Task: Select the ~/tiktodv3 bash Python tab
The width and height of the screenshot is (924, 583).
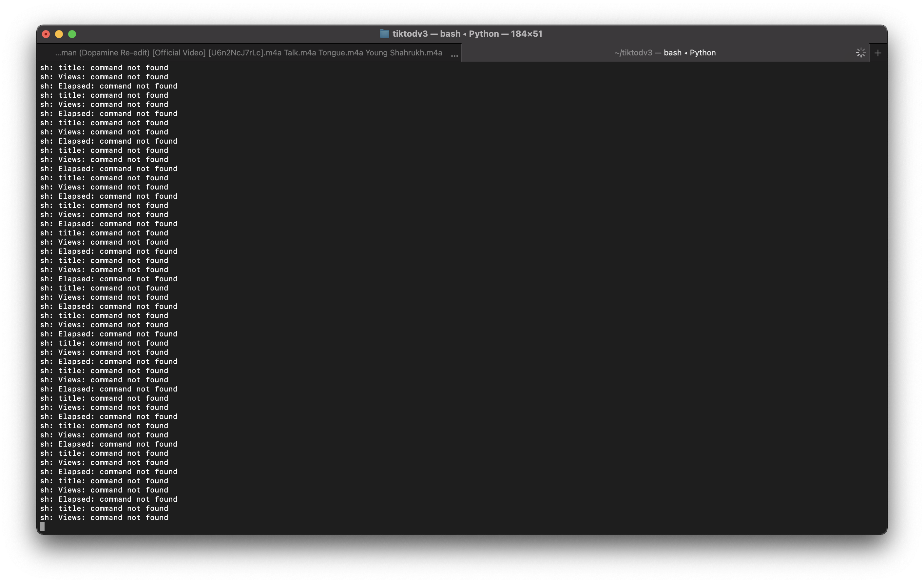Action: click(665, 53)
